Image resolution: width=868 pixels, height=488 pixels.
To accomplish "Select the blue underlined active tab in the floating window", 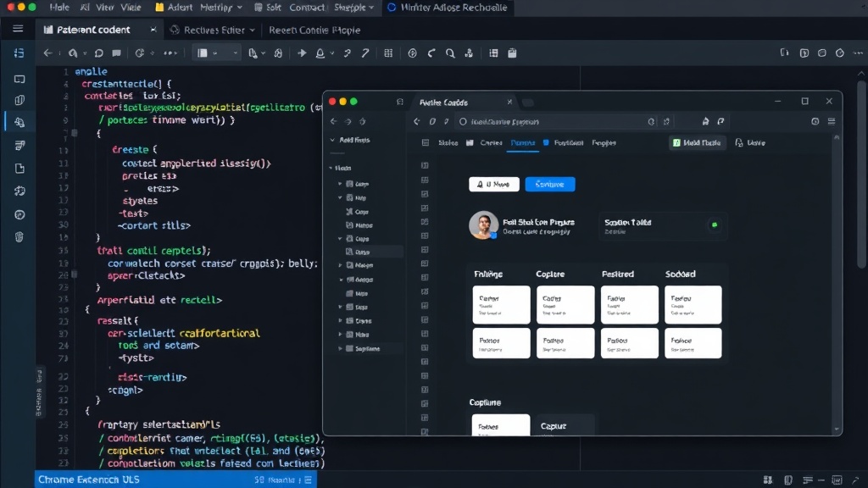I will [522, 142].
